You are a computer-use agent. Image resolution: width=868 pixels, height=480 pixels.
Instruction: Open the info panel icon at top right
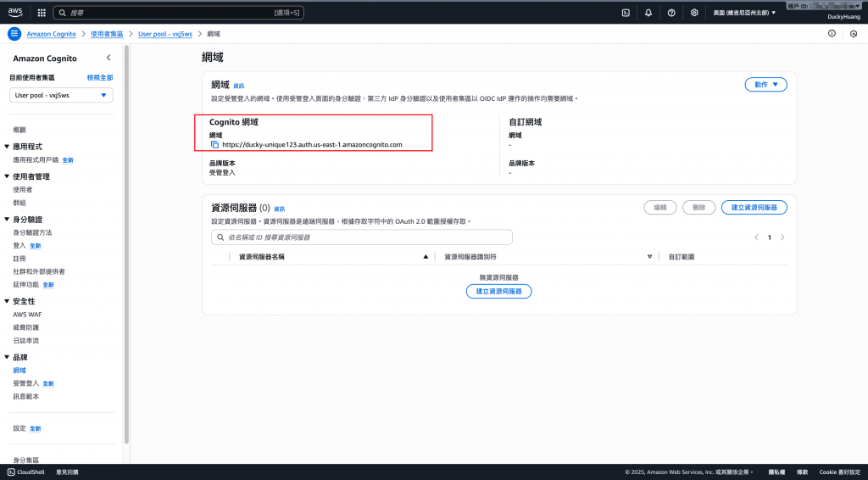tap(832, 34)
